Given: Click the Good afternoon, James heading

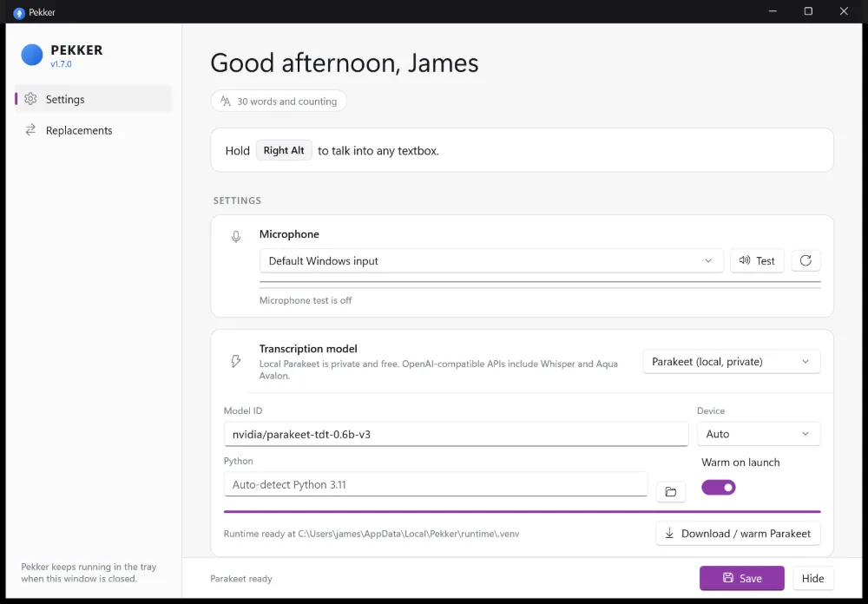Looking at the screenshot, I should point(345,63).
